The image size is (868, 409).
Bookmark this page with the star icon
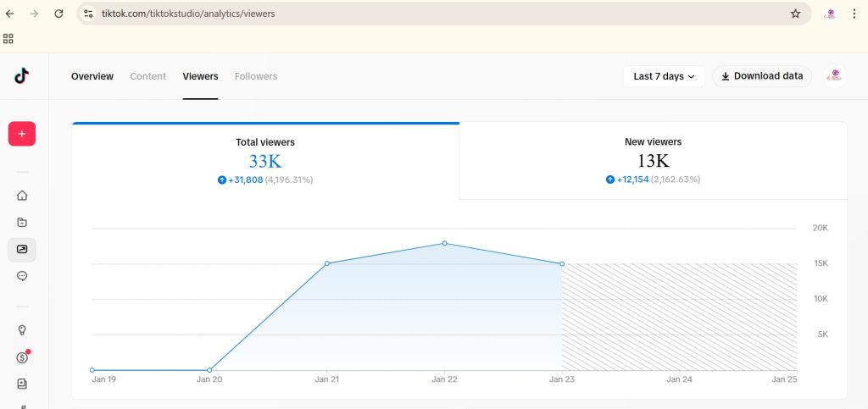795,14
